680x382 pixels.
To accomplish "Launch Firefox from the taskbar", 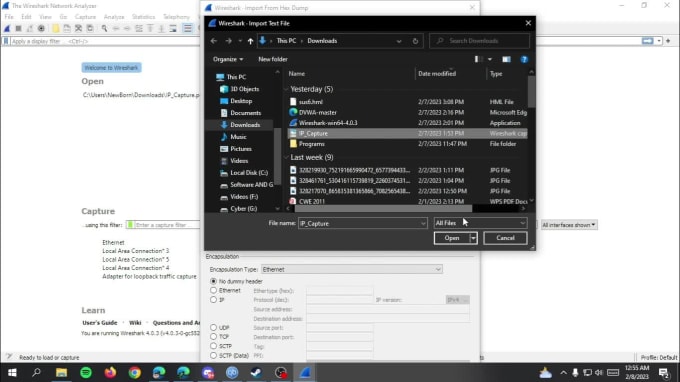I will click(110, 372).
